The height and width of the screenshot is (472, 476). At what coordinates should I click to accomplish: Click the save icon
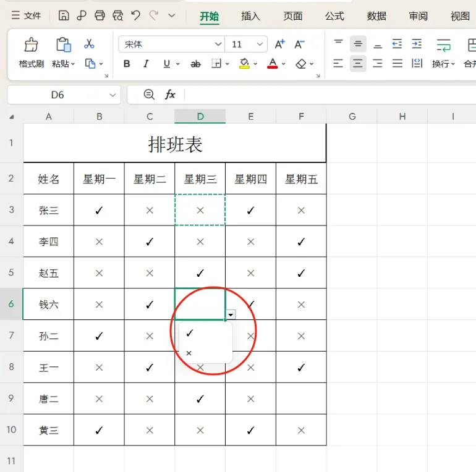pyautogui.click(x=64, y=15)
